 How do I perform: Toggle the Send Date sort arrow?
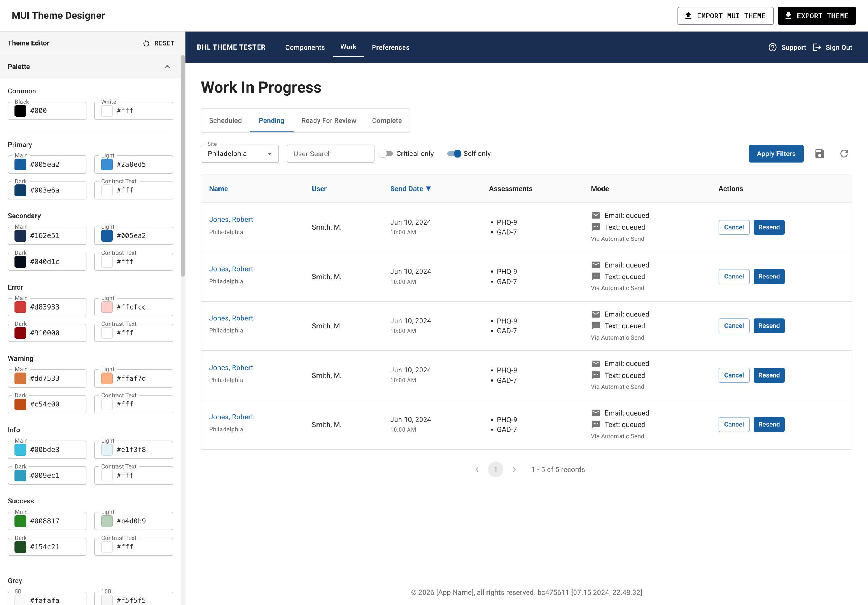coord(428,188)
